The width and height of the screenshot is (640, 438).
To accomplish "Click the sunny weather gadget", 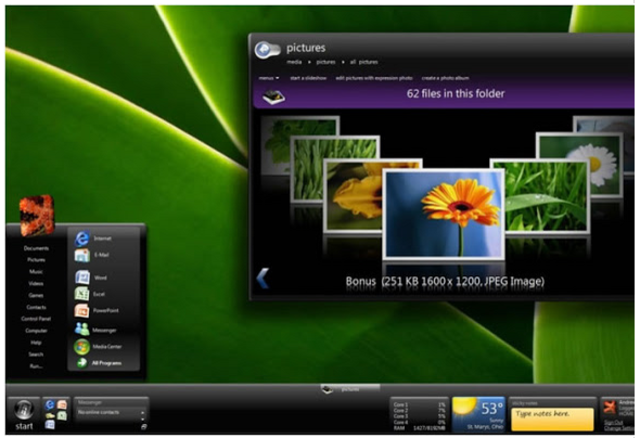I will pyautogui.click(x=478, y=414).
